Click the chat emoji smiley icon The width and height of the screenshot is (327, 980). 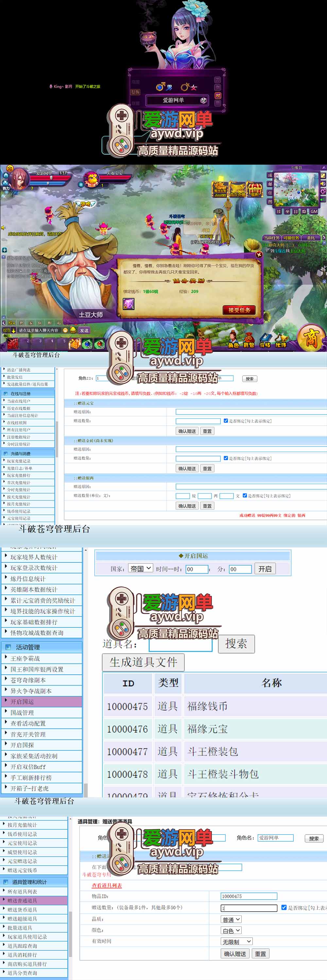point(65,330)
